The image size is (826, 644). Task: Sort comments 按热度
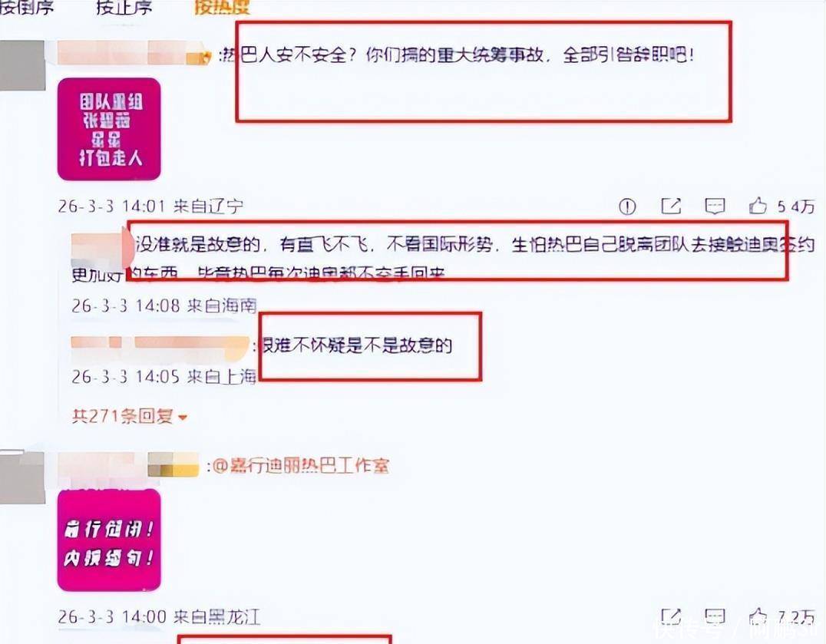pyautogui.click(x=222, y=7)
